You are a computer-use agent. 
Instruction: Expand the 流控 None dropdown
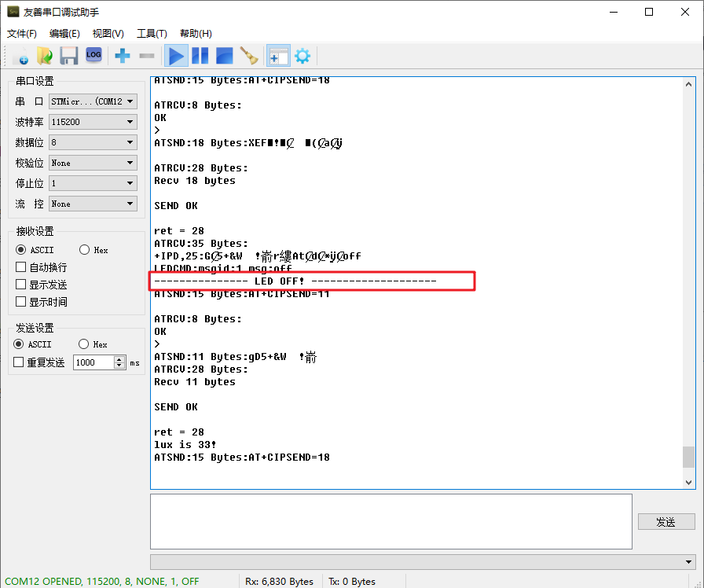tap(93, 204)
